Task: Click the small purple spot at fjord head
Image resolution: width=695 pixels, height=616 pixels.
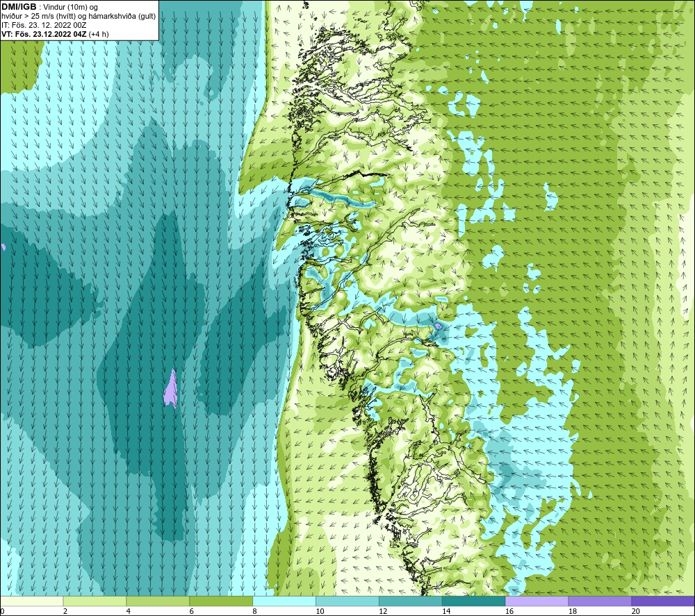Action: tap(438, 326)
